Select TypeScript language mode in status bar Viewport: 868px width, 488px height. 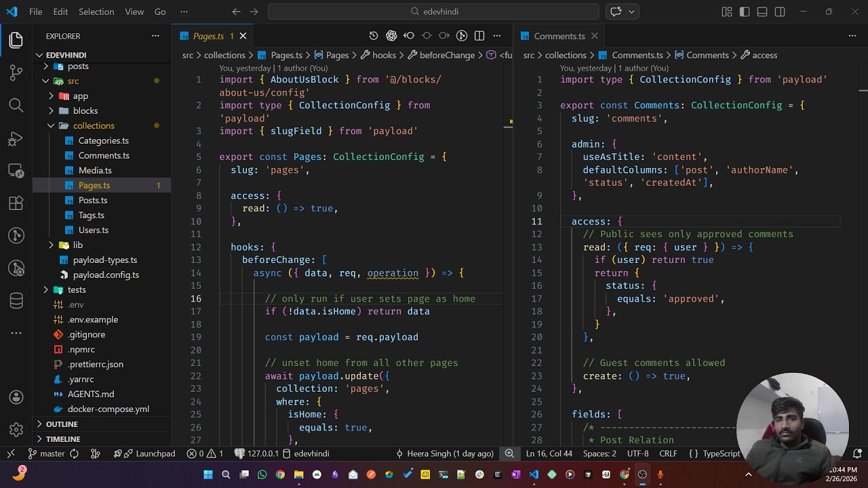coord(722,453)
